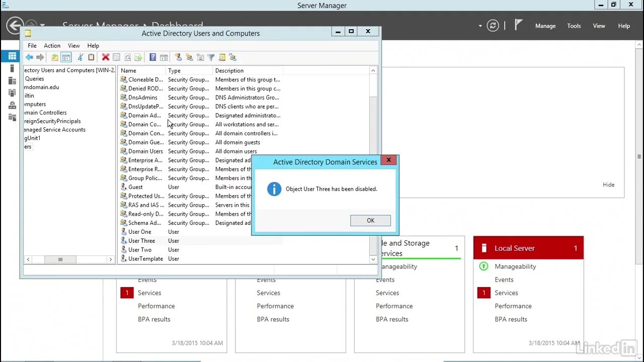The width and height of the screenshot is (644, 362).
Task: Click the Services count badge in Local Server tile
Action: tap(484, 293)
